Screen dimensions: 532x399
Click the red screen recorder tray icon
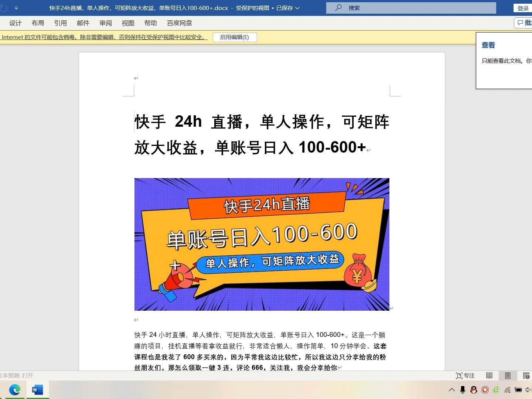pos(485,390)
